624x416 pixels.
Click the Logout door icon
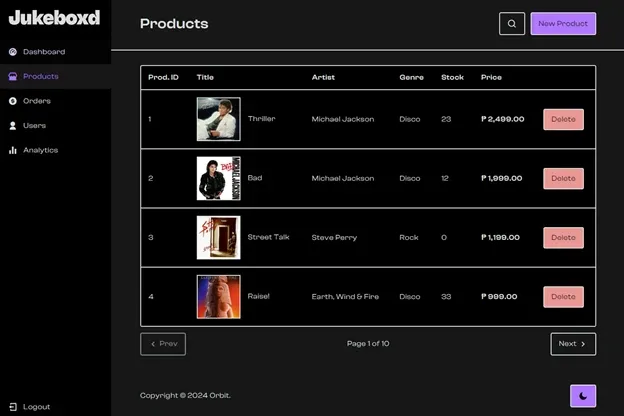click(13, 407)
